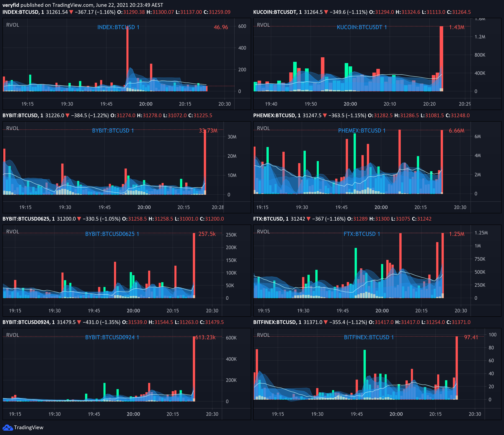Click the 150K scale value in the BYBIT:BTCUSD0625 chart
This screenshot has width=504, height=435.
(231, 260)
